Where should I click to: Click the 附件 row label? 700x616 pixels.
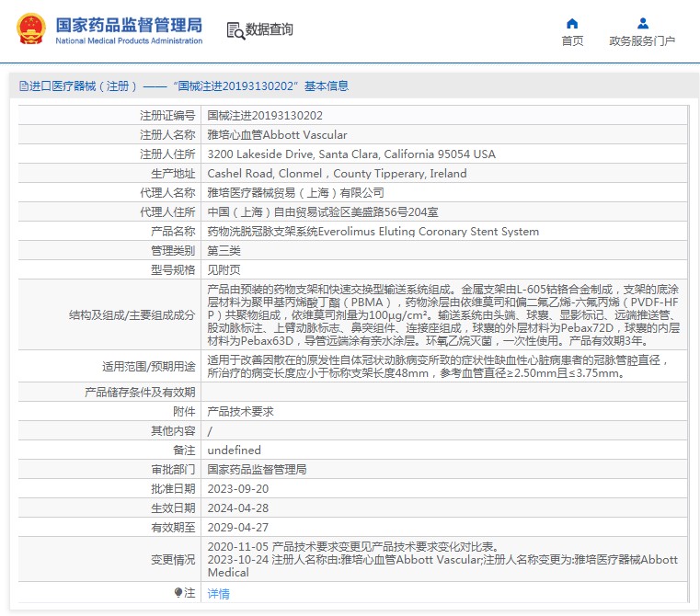[184, 411]
